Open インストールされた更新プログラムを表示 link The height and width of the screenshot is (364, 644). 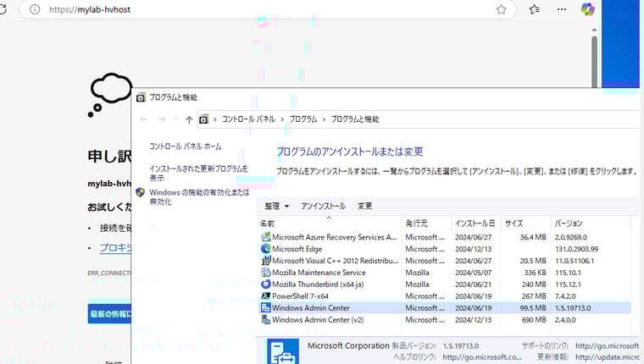click(x=199, y=174)
